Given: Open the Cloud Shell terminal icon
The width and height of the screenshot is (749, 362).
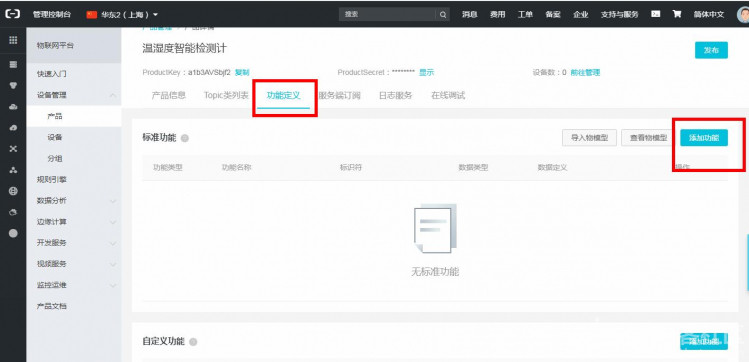Looking at the screenshot, I should 656,14.
